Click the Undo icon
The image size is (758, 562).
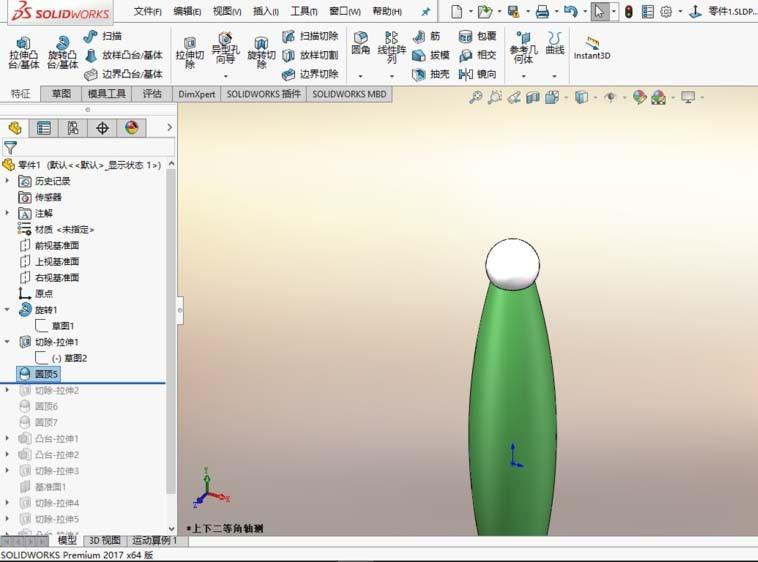click(570, 12)
